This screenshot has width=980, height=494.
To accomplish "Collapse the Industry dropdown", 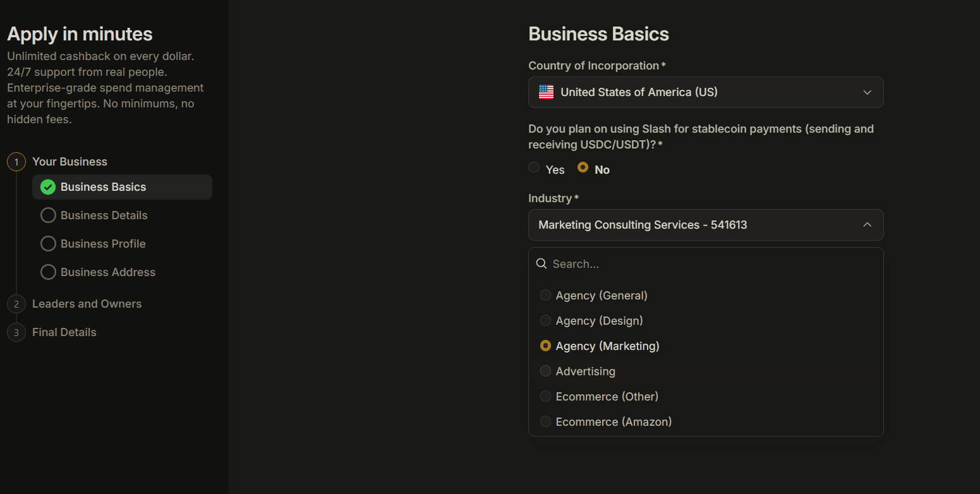I will (x=706, y=225).
